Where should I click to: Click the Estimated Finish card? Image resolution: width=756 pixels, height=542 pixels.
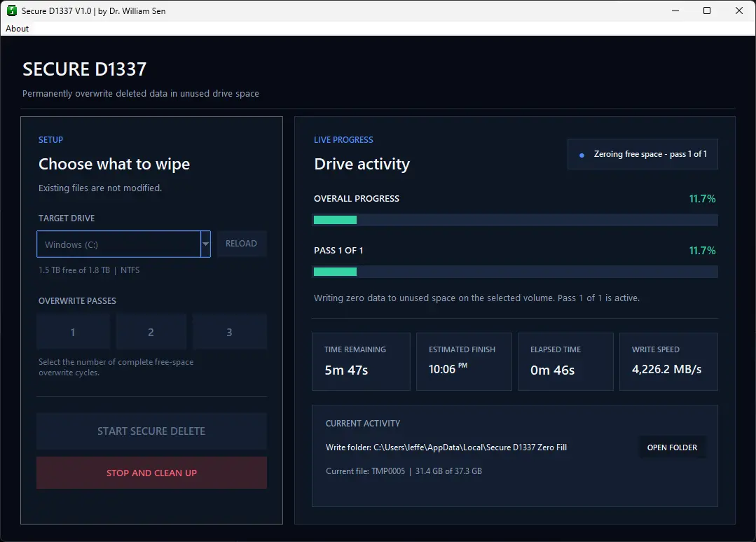(464, 361)
